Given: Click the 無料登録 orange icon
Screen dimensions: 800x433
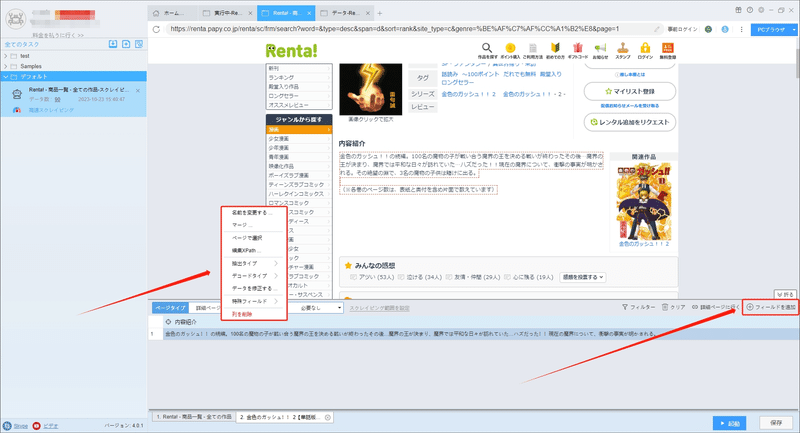Looking at the screenshot, I should [x=668, y=50].
